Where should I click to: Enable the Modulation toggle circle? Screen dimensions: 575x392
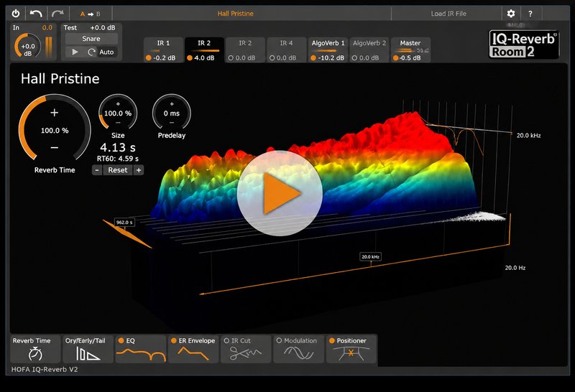279,340
